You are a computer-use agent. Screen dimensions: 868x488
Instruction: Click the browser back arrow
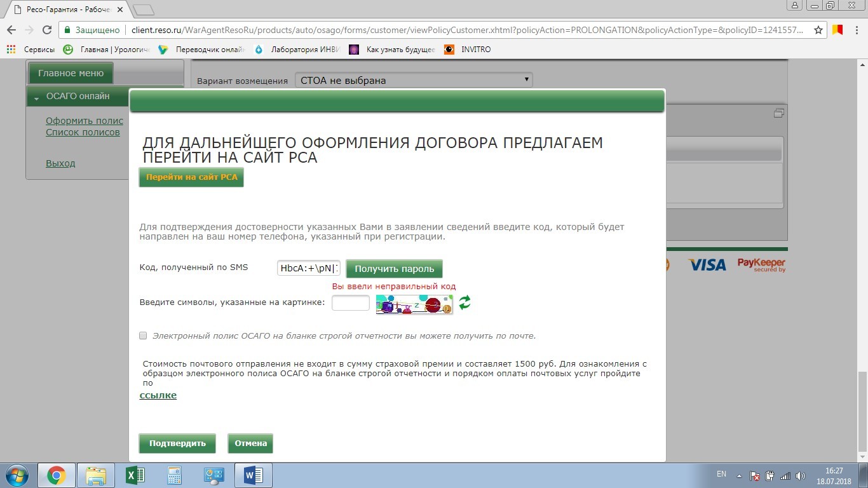point(11,30)
